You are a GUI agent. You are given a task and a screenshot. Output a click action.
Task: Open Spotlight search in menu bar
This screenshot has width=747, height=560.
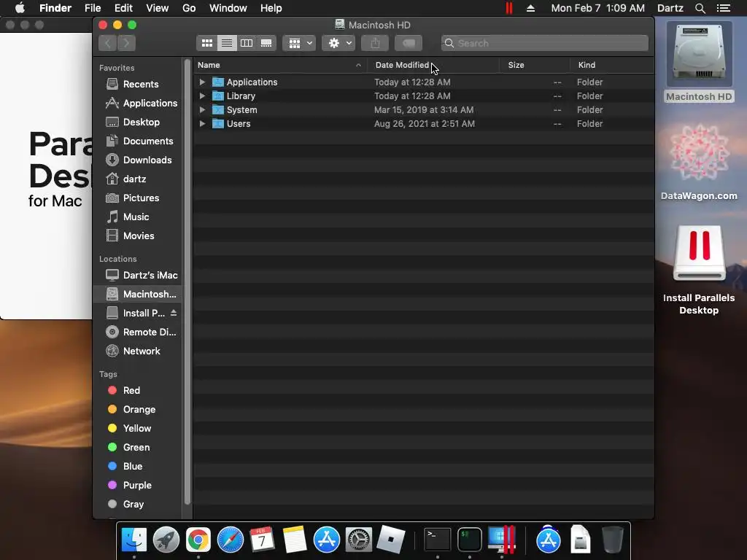coord(700,8)
